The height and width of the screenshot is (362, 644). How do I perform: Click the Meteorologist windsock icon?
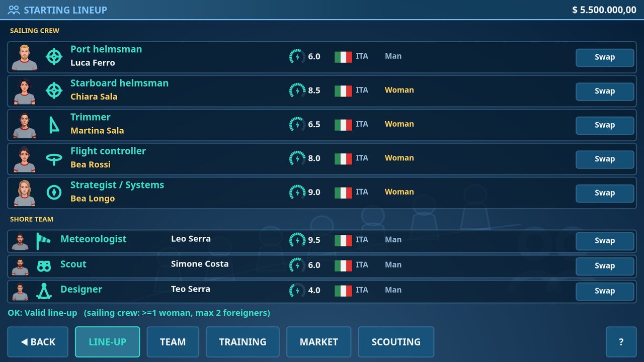pyautogui.click(x=44, y=241)
